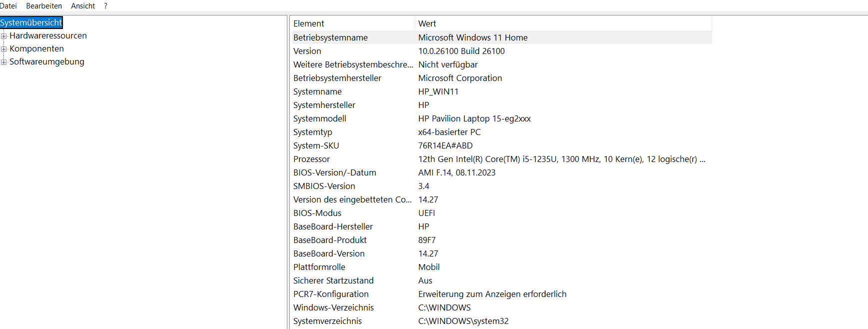Select the Betriebssystemhersteller row

(502, 78)
